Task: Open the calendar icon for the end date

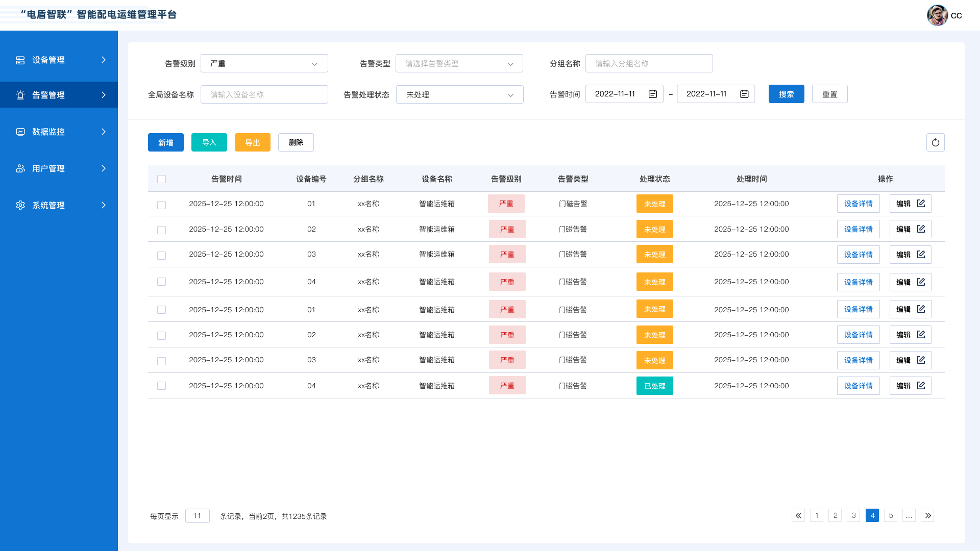Action: [x=744, y=93]
